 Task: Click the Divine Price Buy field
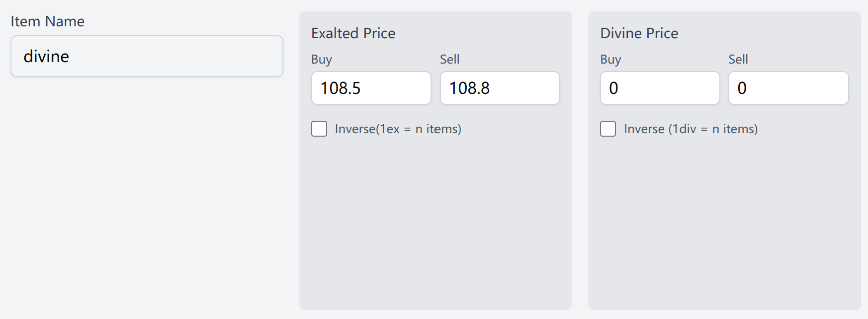click(659, 88)
